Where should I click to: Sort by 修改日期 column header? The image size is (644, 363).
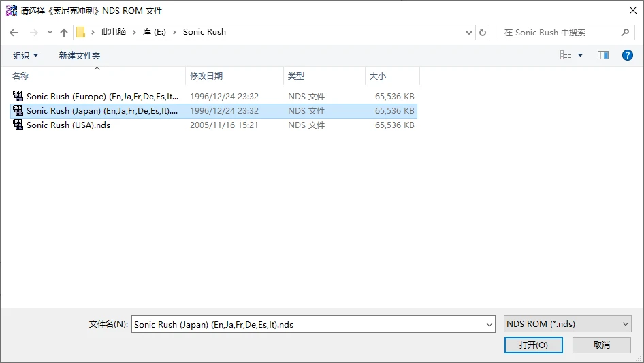[234, 76]
